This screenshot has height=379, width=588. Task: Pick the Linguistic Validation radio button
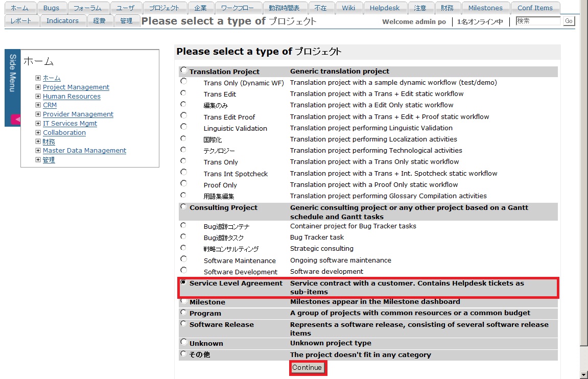[x=183, y=126]
